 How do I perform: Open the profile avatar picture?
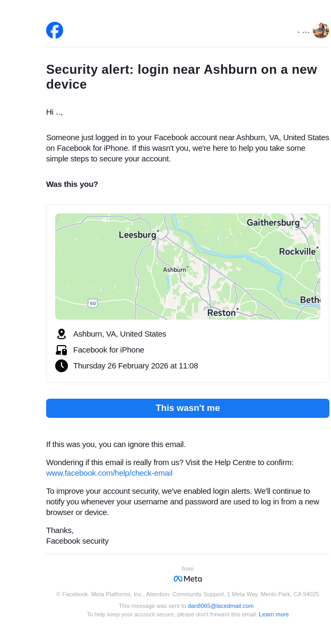point(320,31)
